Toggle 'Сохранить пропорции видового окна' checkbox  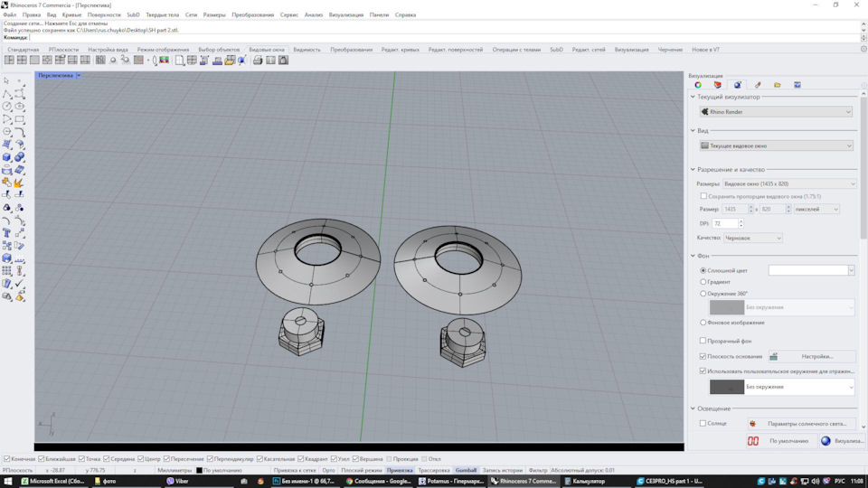point(703,196)
